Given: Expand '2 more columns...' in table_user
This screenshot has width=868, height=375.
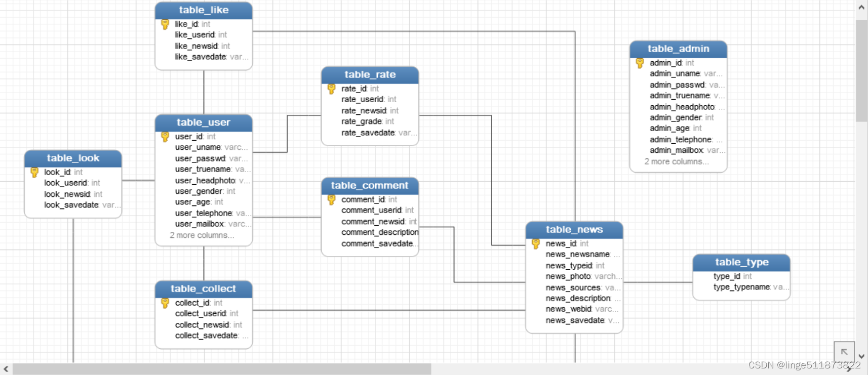Looking at the screenshot, I should [202, 235].
